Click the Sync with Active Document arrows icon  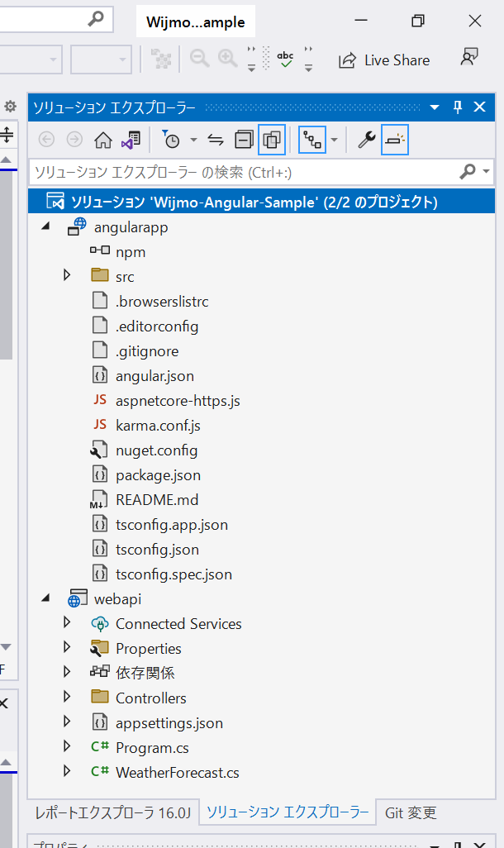click(x=215, y=140)
